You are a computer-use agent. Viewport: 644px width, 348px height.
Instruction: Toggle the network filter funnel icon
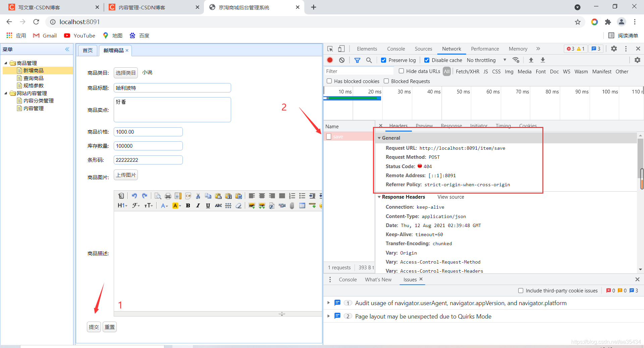tap(357, 60)
